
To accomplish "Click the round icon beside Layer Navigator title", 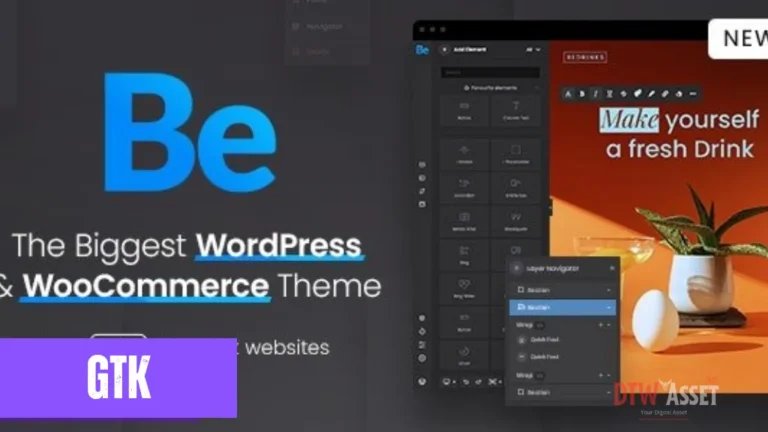I will pyautogui.click(x=516, y=268).
